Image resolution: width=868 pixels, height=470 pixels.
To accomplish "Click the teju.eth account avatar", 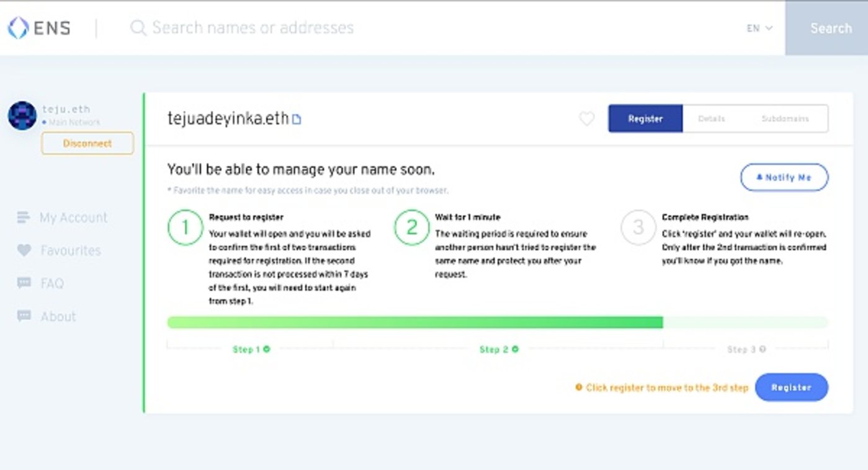I will click(22, 115).
